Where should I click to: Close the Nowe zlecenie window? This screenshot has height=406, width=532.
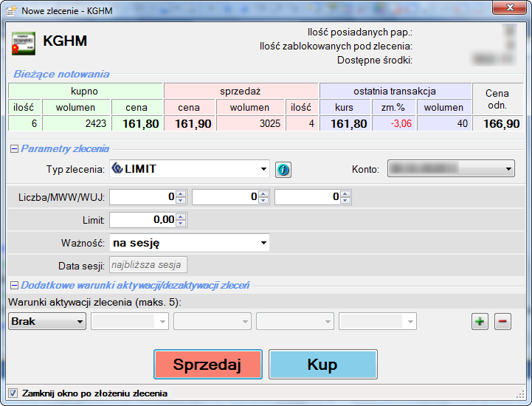tap(509, 7)
